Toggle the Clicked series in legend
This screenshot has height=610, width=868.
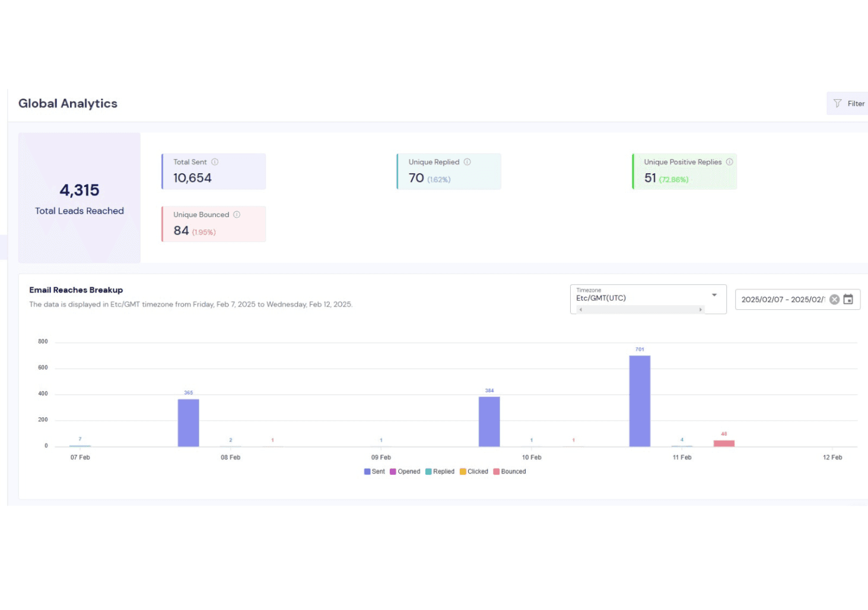474,472
